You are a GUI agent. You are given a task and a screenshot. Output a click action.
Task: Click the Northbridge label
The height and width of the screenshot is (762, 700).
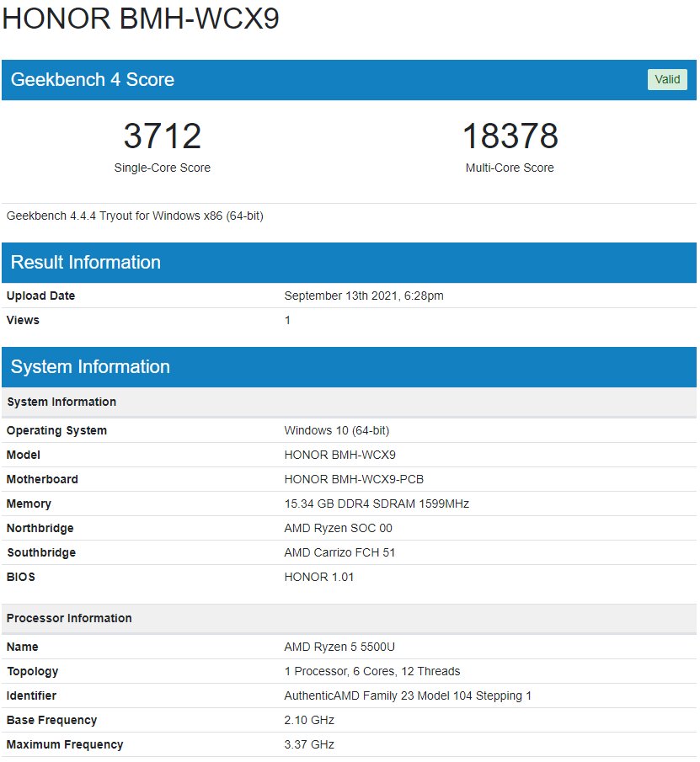coord(40,528)
